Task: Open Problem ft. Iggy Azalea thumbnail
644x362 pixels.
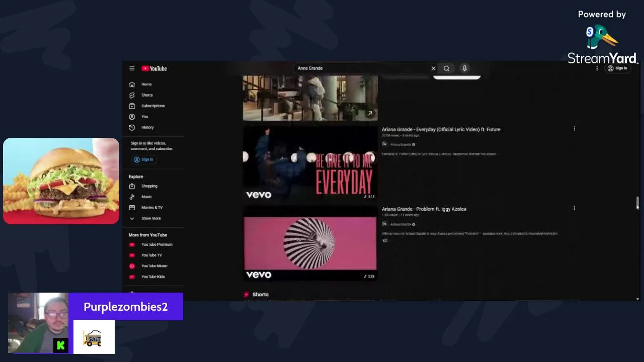Action: (310, 243)
